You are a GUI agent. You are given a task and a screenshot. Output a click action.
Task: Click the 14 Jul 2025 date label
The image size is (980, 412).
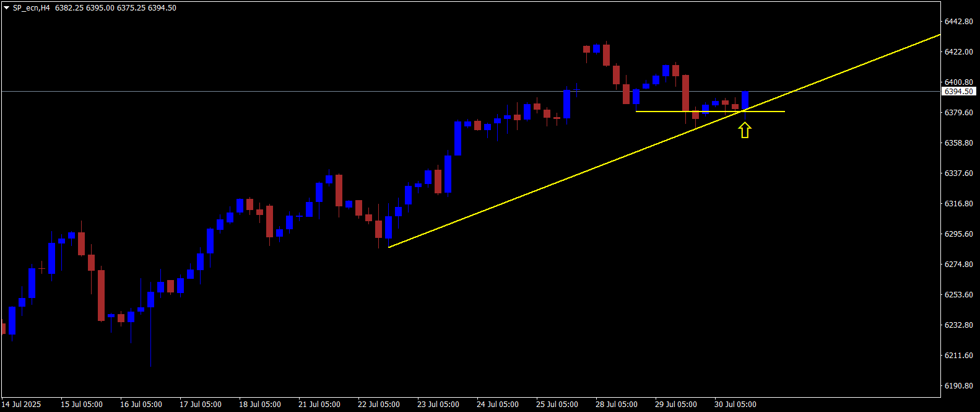pos(21,405)
